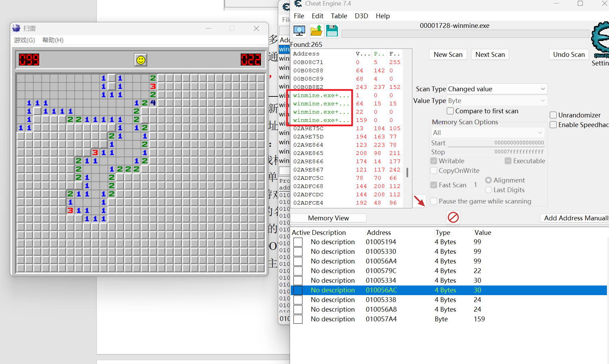Activate the entry for address 01005194
This screenshot has width=609, height=364.
coord(298,242)
